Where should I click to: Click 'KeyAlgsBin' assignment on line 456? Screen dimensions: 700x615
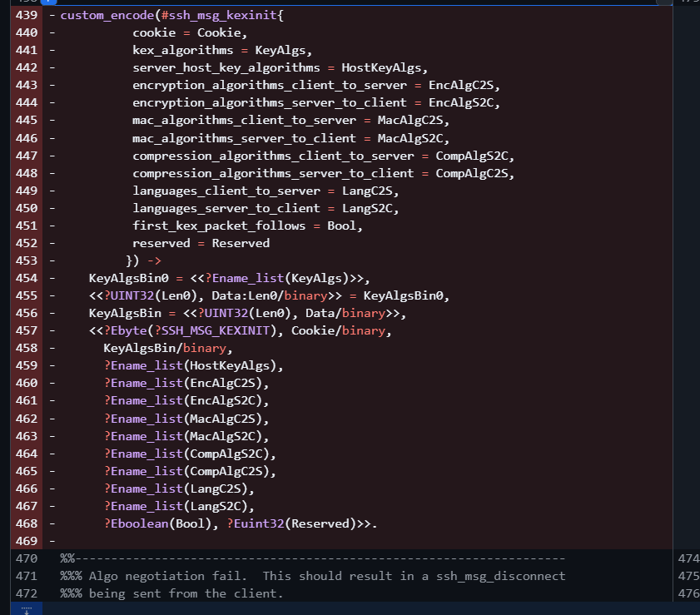coord(125,313)
